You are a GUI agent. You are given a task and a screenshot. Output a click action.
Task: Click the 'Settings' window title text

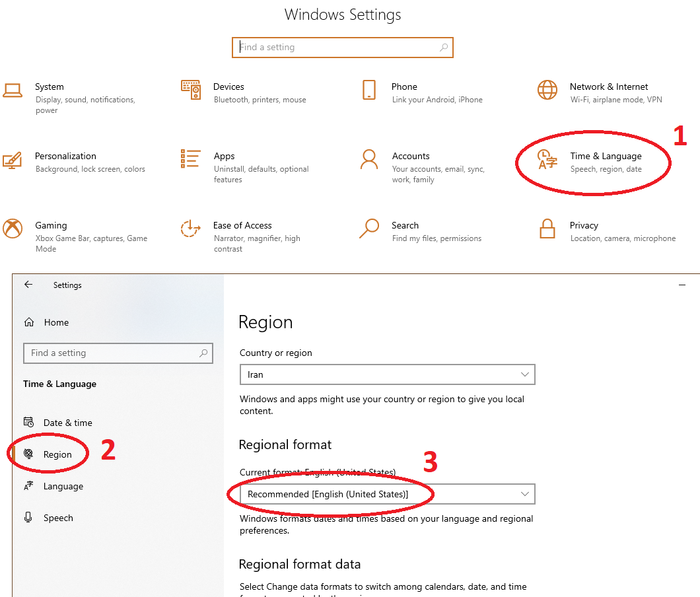coord(67,285)
